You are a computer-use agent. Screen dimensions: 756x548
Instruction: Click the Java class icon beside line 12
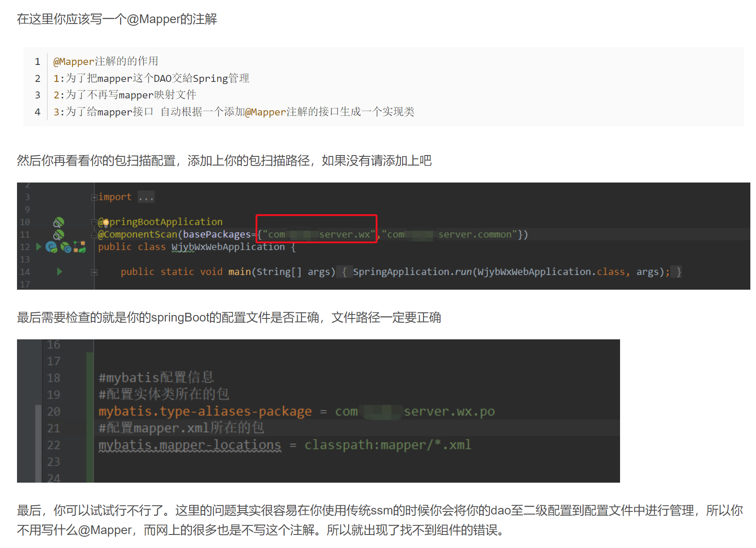pos(51,247)
